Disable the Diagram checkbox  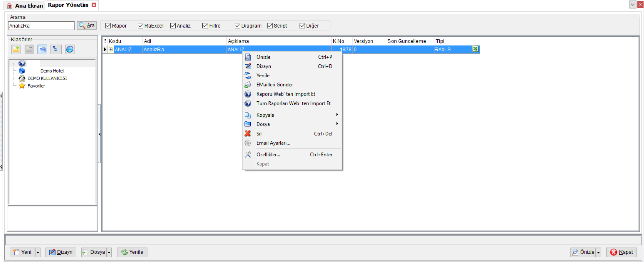[237, 26]
